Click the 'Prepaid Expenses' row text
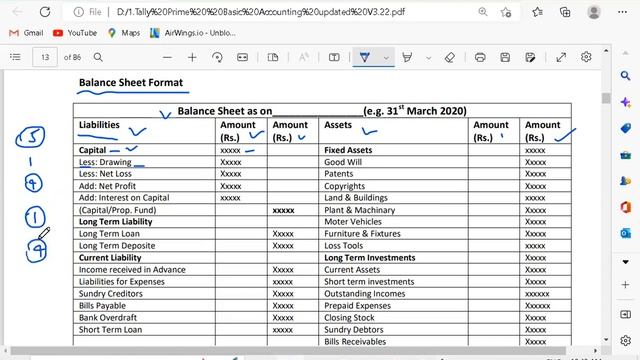 [x=357, y=306]
